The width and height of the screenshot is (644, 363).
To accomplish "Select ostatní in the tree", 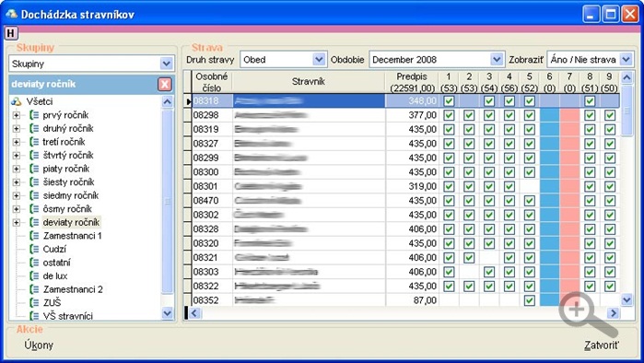I will (57, 263).
